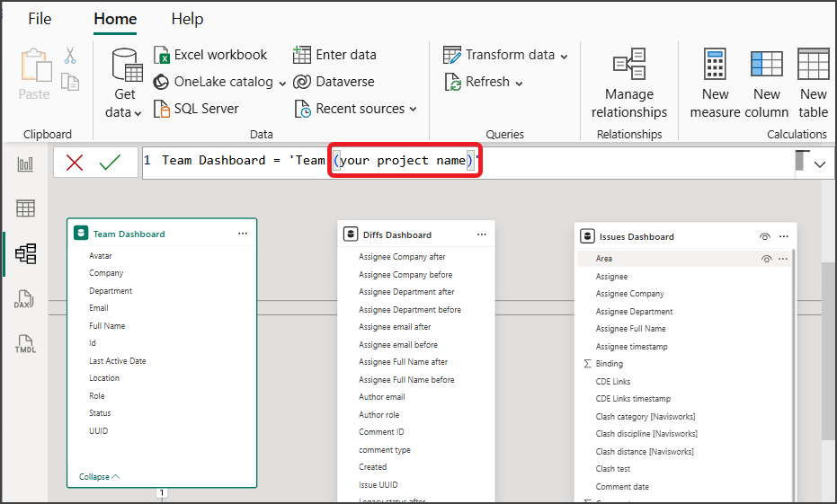Open DAX query view from sidebar
Image resolution: width=837 pixels, height=504 pixels.
25,298
